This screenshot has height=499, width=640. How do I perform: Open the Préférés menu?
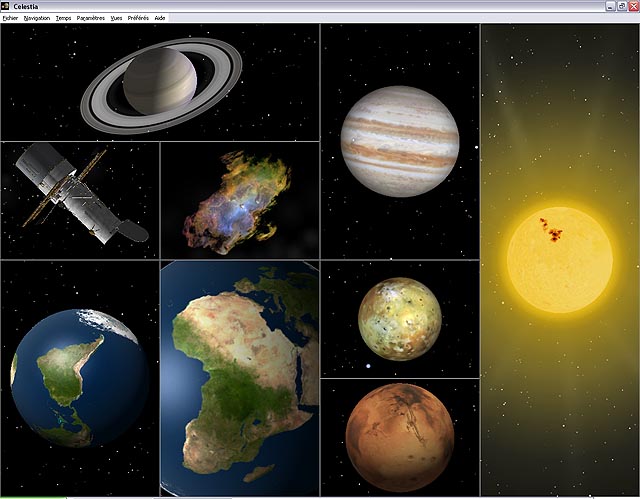pos(138,18)
